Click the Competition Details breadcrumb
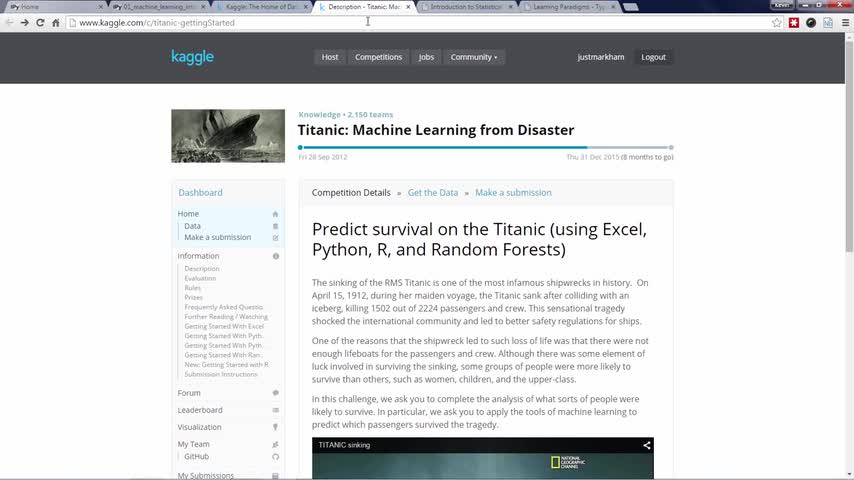The height and width of the screenshot is (480, 854). 351,193
